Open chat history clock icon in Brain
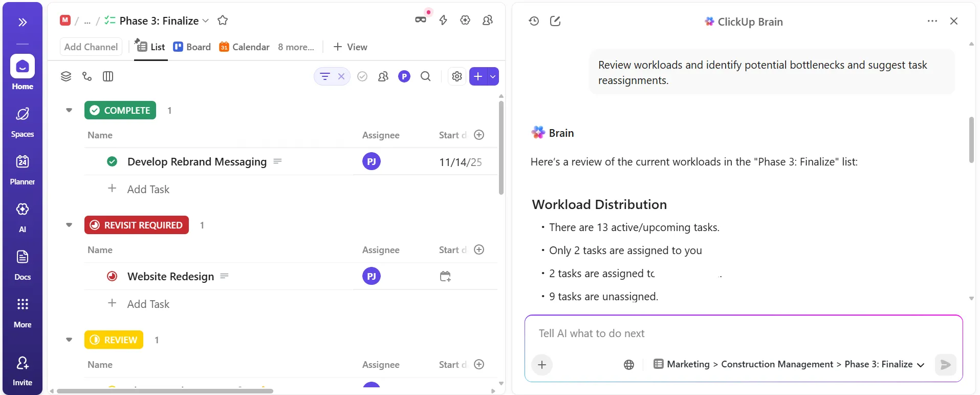 pos(534,21)
